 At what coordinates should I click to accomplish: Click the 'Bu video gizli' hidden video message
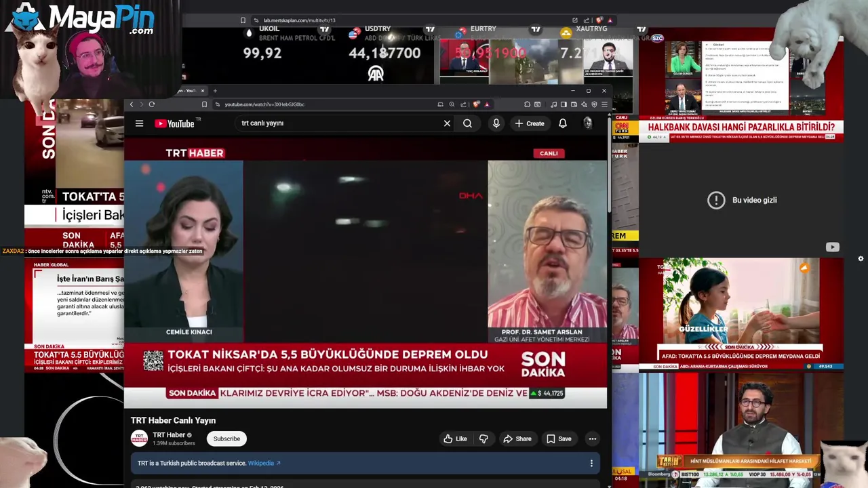tap(743, 200)
